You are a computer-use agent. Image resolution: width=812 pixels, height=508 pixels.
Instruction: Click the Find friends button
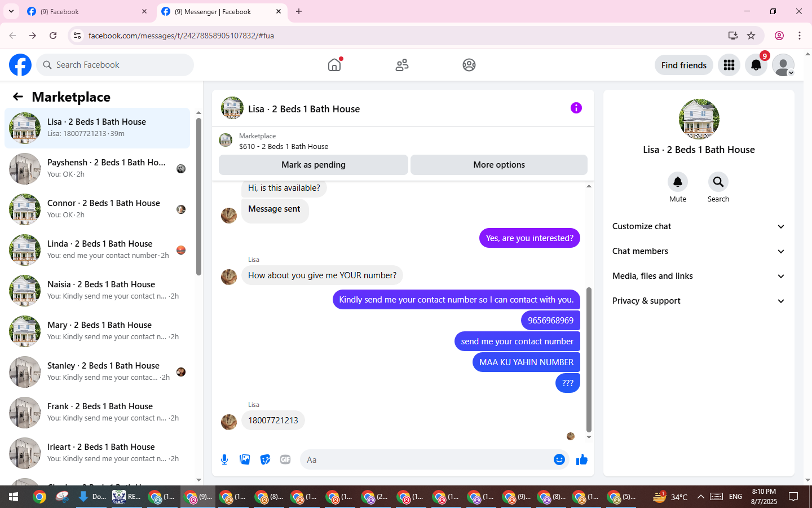[684, 65]
